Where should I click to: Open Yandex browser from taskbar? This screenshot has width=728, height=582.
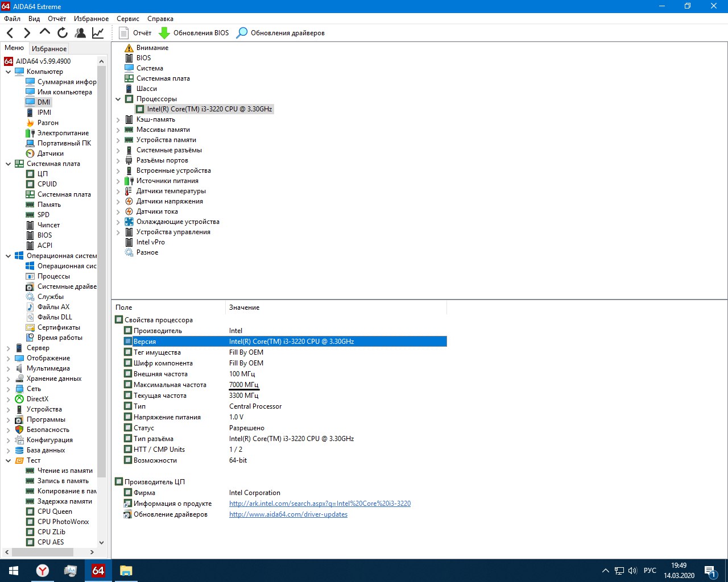[x=43, y=571]
